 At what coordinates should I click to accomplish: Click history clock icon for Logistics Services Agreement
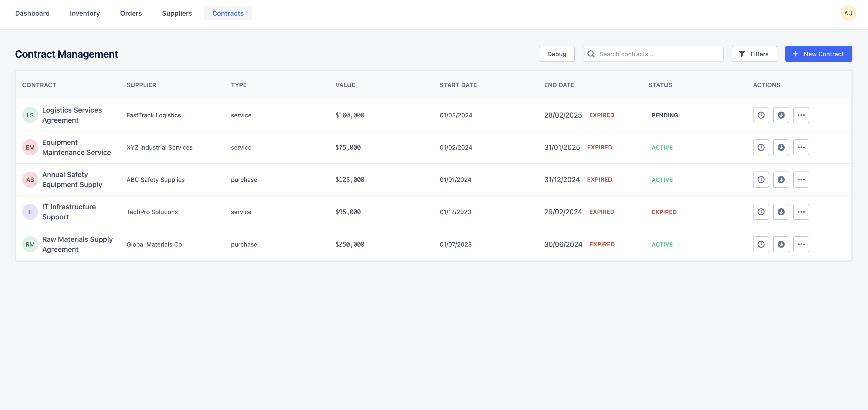pos(761,115)
